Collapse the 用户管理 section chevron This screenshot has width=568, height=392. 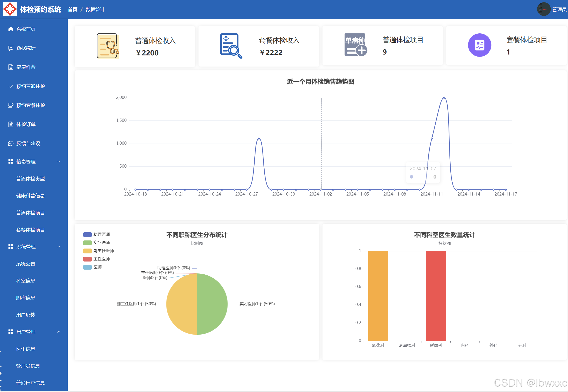click(x=59, y=332)
